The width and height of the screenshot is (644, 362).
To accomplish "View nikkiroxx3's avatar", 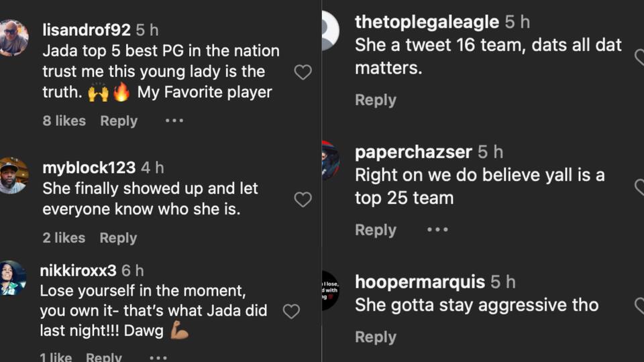I will 13,278.
